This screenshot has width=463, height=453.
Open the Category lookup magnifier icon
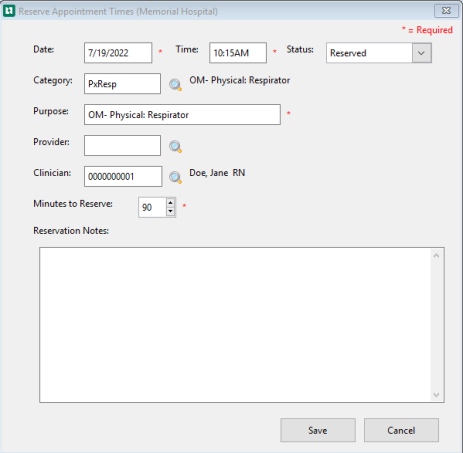175,85
